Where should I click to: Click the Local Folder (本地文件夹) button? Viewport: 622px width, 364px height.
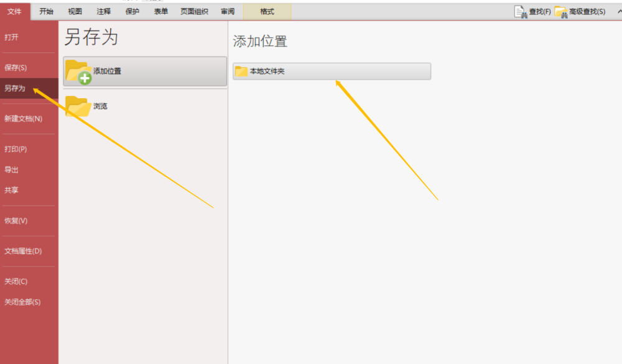332,71
